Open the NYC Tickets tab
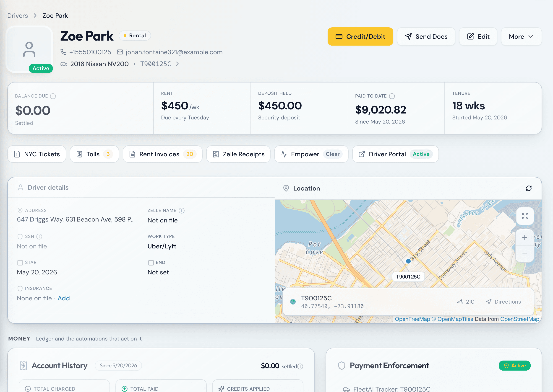553x392 pixels. point(37,154)
